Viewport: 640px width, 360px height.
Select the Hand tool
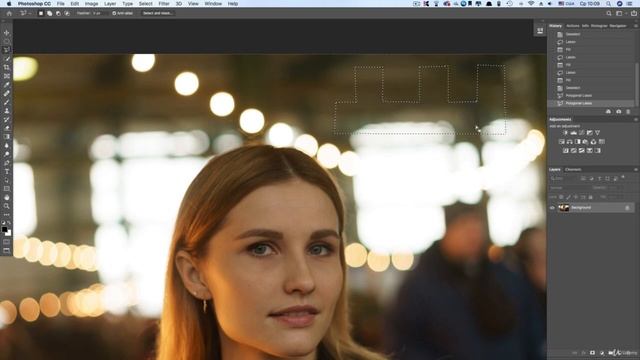coord(7,198)
